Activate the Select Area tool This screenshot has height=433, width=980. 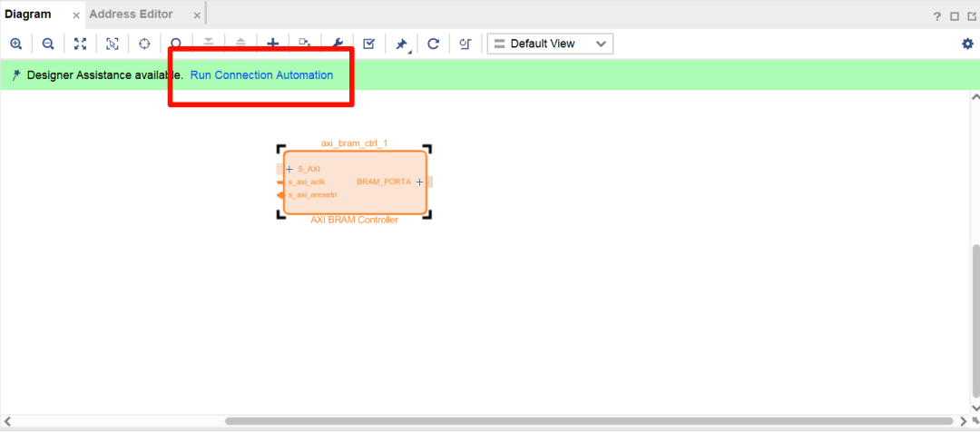point(112,44)
